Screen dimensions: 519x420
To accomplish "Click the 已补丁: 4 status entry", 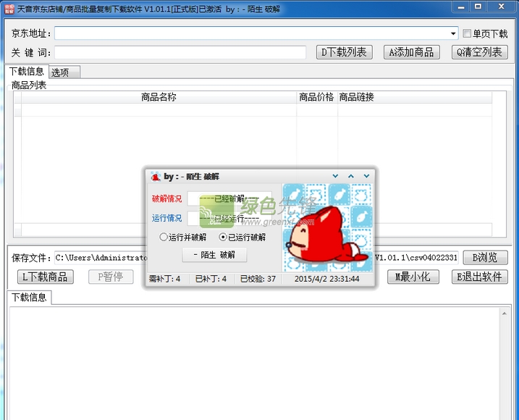I will tap(211, 279).
